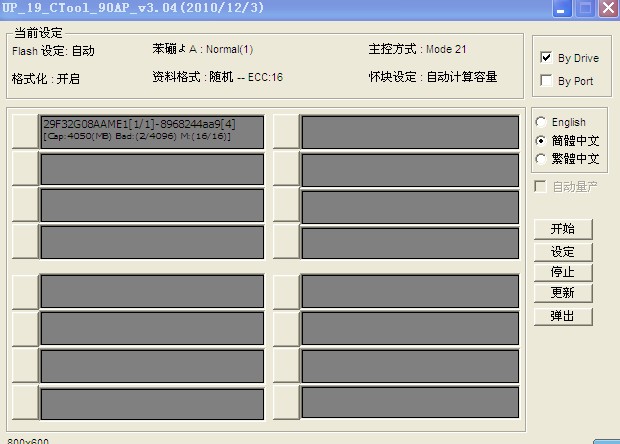The width and height of the screenshot is (620, 444).
Task: Click the bottom empty slot in left column
Action: 152,404
